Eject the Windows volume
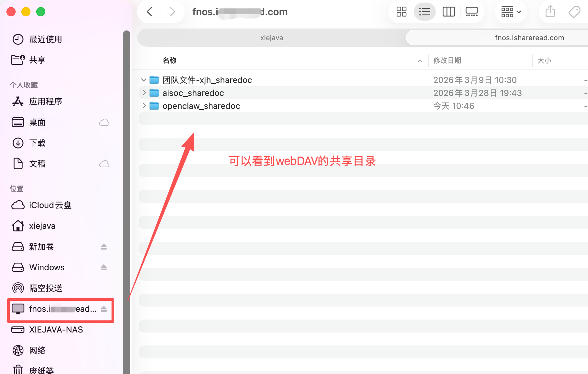This screenshot has width=588, height=374. coord(104,267)
